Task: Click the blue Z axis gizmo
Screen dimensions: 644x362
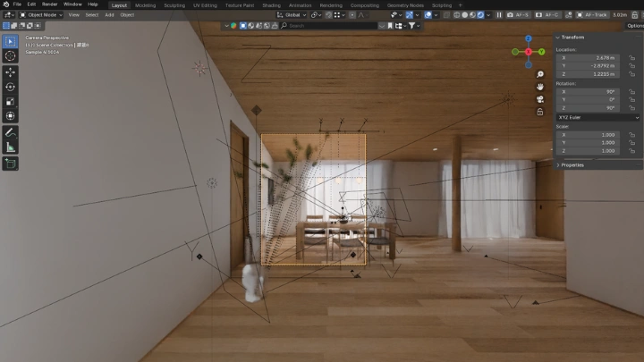Action: [529, 38]
